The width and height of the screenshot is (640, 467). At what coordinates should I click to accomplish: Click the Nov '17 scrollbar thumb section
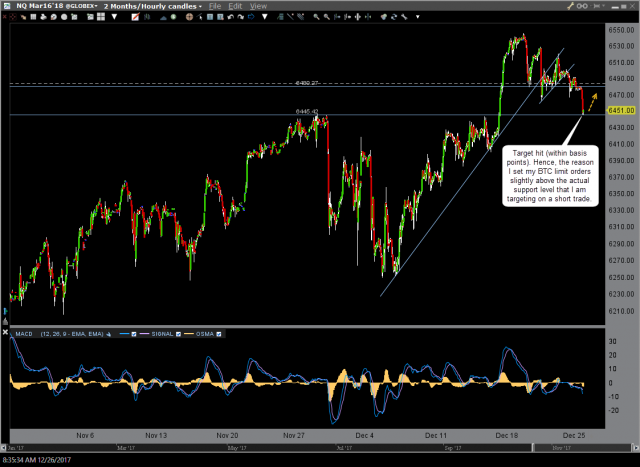[582, 448]
